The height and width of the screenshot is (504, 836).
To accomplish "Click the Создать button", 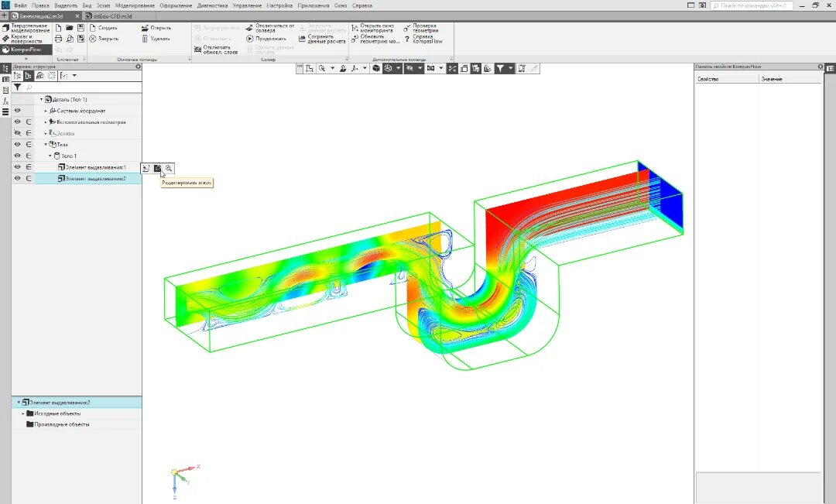I will [103, 28].
